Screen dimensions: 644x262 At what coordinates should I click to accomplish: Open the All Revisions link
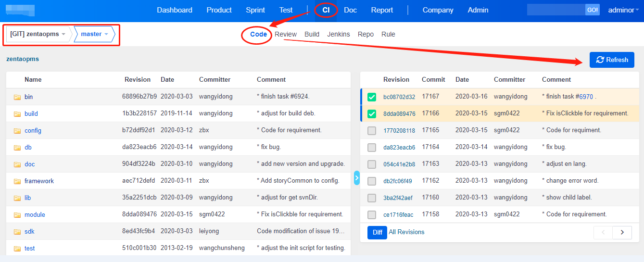tap(406, 232)
